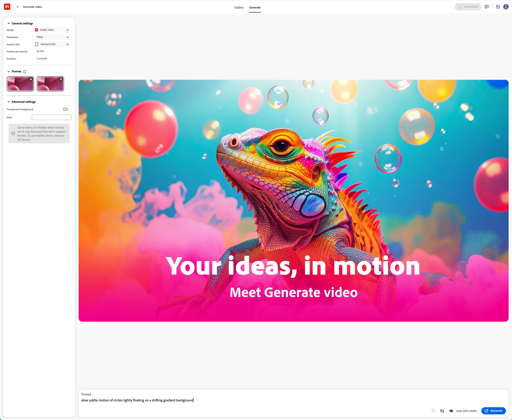Screen dimensions: 512x420
Task: Collapse the Advanced settings section
Action: 9,102
